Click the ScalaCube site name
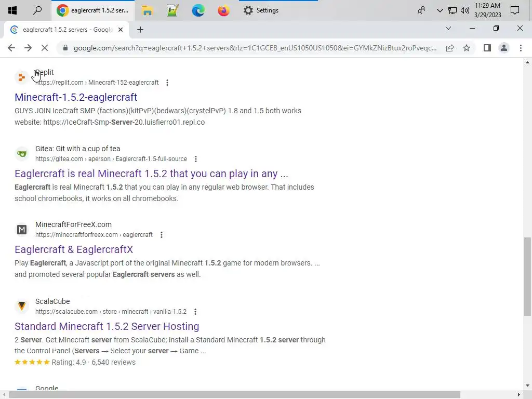Viewport: 532px width, 399px height. [x=52, y=301]
